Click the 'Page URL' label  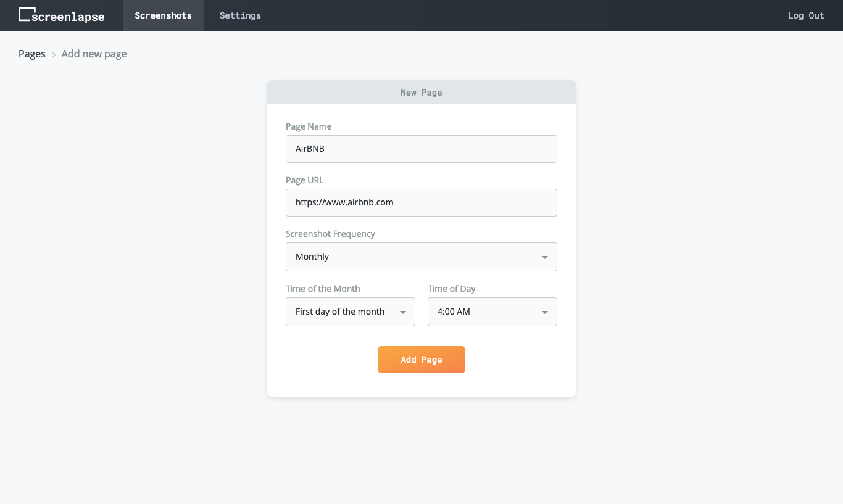(x=305, y=180)
